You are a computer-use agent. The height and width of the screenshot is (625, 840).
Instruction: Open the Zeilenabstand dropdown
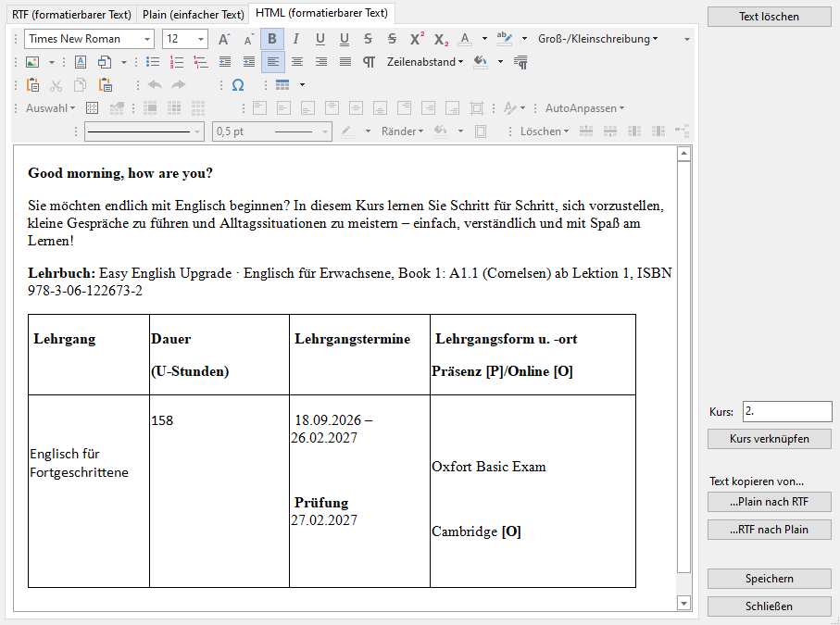pos(425,62)
